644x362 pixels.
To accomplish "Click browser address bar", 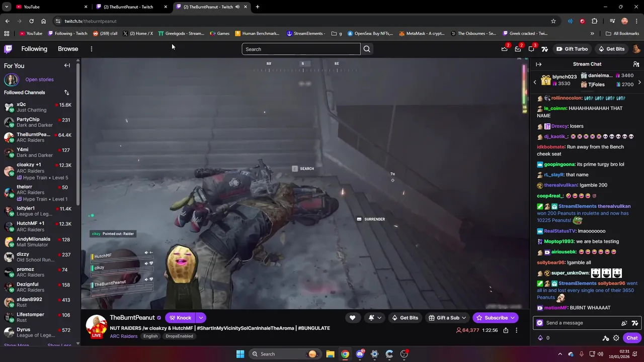I will (302, 21).
